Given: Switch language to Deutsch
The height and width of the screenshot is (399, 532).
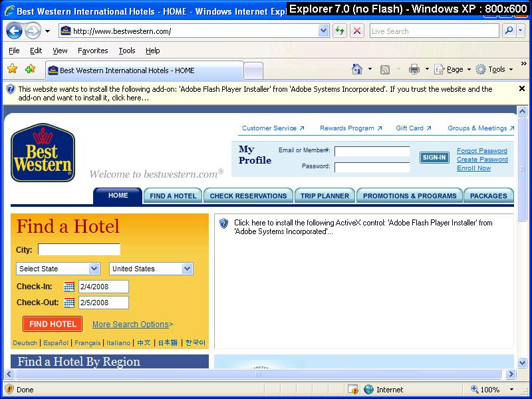Looking at the screenshot, I should [25, 343].
